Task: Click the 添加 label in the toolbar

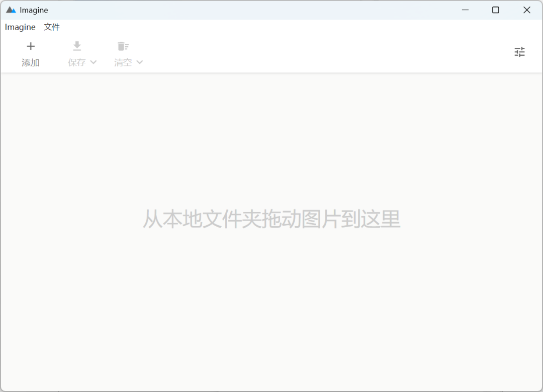Action: [x=31, y=63]
